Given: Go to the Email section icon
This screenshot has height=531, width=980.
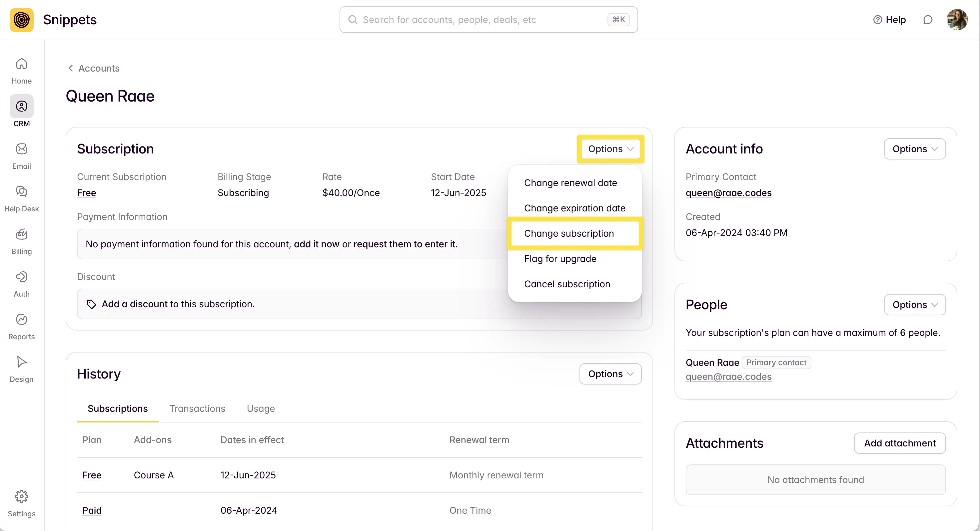Looking at the screenshot, I should 21,149.
